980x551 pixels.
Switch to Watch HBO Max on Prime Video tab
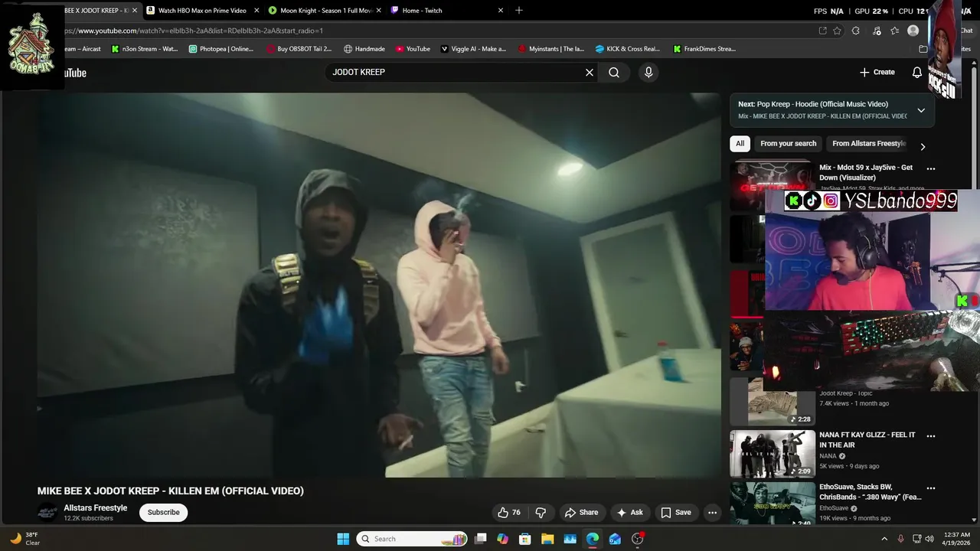[202, 11]
